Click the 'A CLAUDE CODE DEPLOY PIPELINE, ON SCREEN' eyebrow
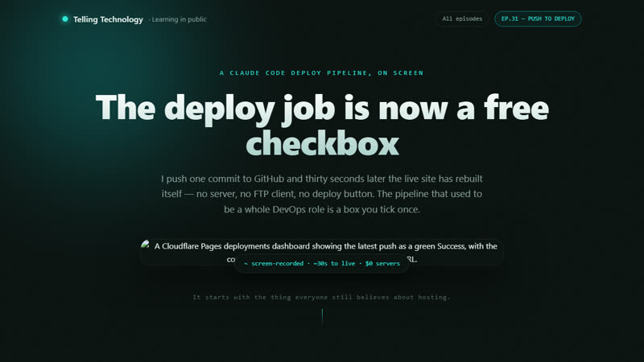 point(321,73)
